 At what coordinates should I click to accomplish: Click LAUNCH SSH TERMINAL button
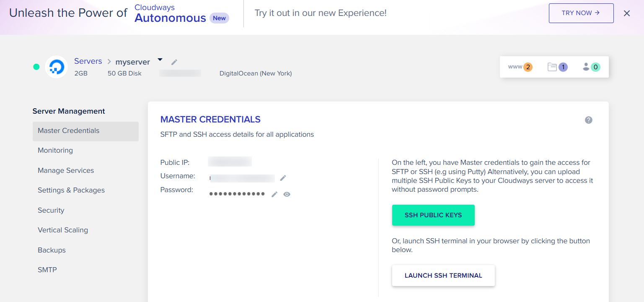443,276
